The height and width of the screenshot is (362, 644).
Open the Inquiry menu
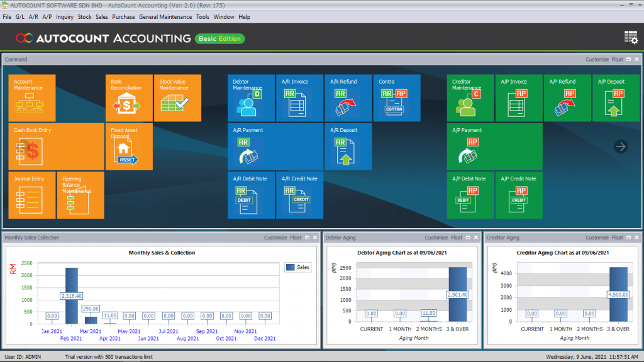click(x=65, y=17)
